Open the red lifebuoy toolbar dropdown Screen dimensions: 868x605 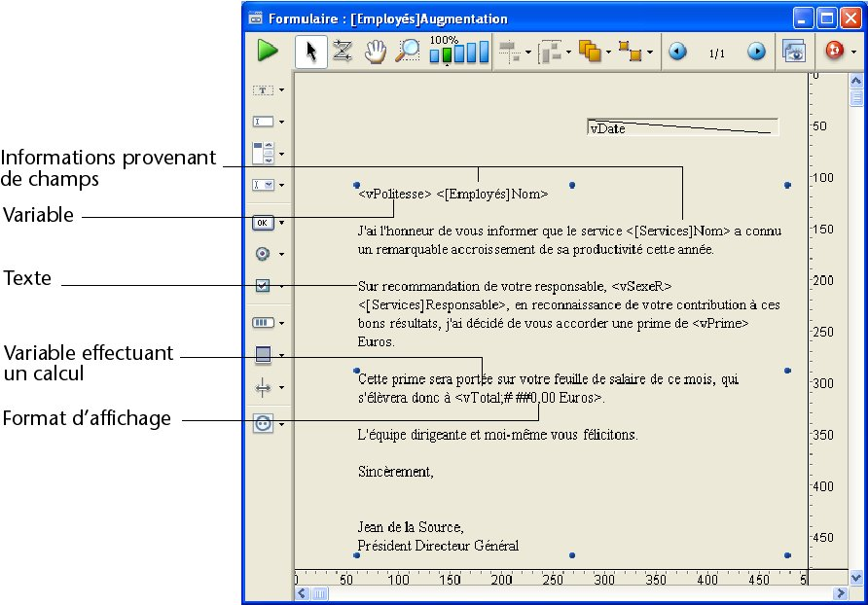point(853,53)
